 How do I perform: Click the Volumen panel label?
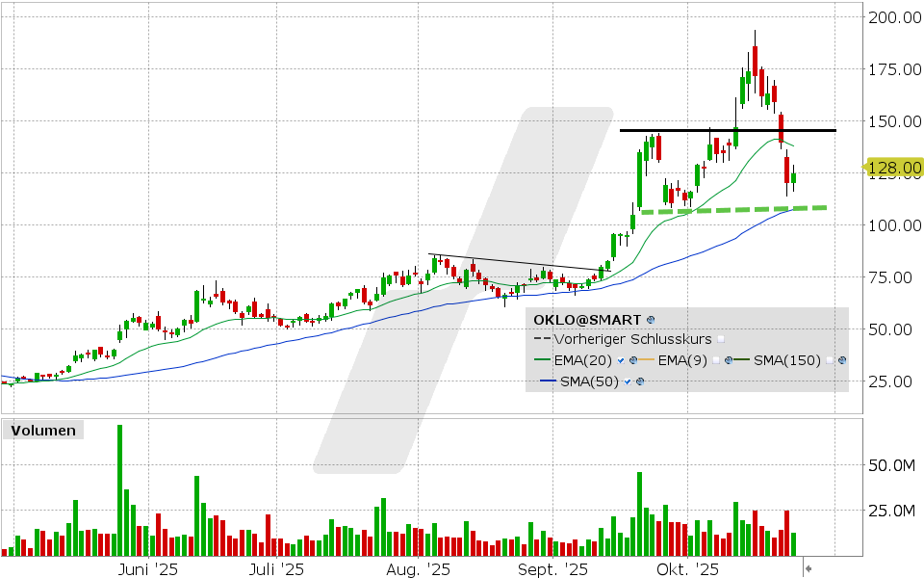(x=43, y=431)
